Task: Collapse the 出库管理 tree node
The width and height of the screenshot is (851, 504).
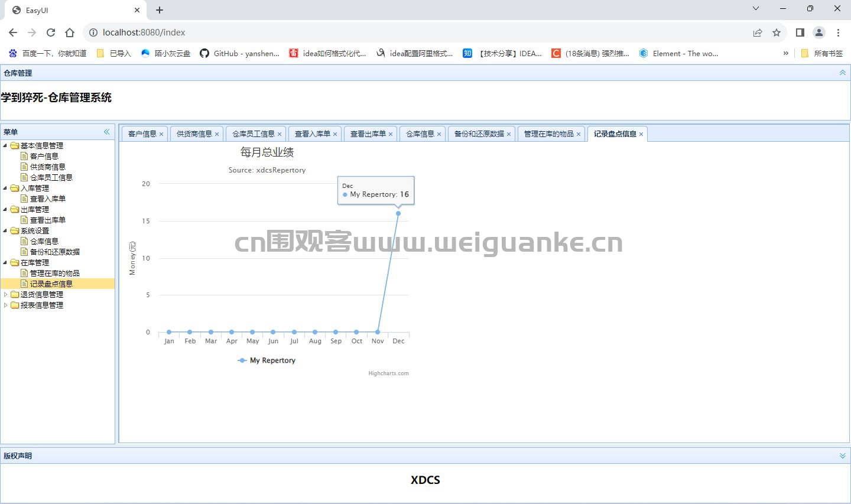Action: [5, 209]
